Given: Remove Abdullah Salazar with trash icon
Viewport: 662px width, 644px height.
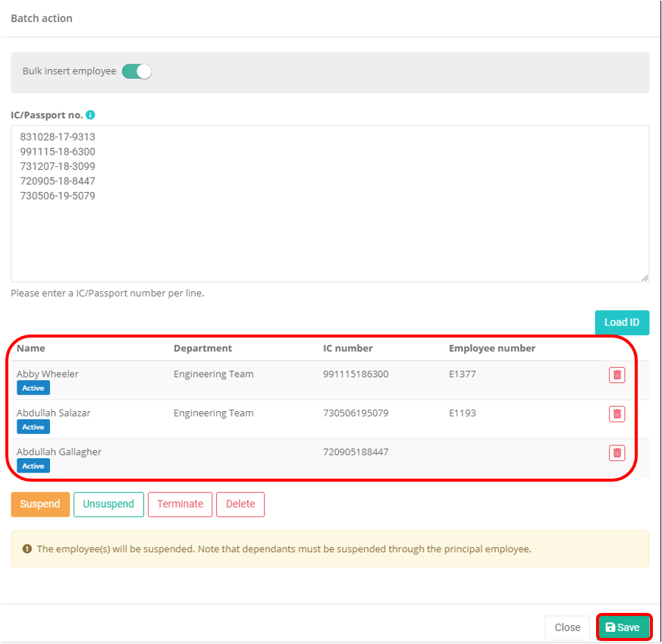Looking at the screenshot, I should (x=617, y=413).
